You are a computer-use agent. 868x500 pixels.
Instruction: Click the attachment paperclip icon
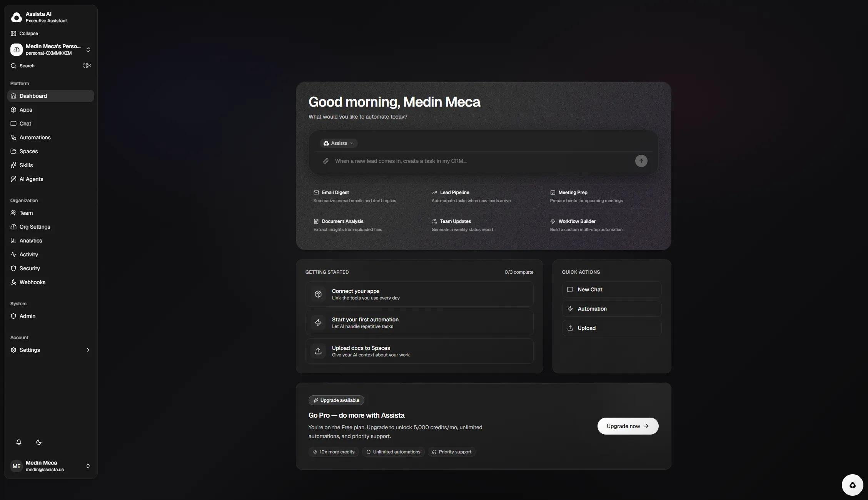pyautogui.click(x=326, y=161)
